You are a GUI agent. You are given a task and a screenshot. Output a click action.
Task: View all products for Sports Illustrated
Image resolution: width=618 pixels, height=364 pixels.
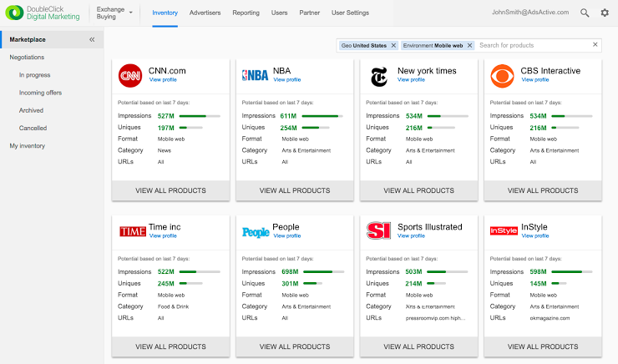[x=419, y=346]
